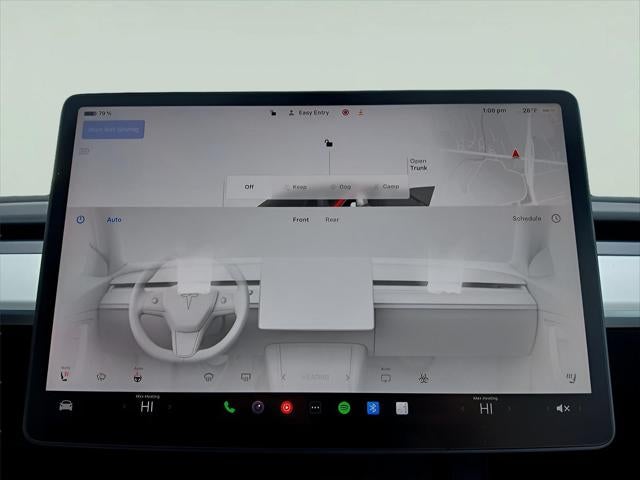Viewport: 640px width, 480px height.
Task: Tap the car controls icon
Action: coord(66,407)
